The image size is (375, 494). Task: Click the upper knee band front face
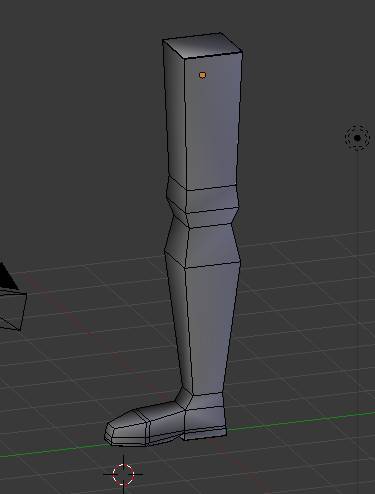point(212,200)
